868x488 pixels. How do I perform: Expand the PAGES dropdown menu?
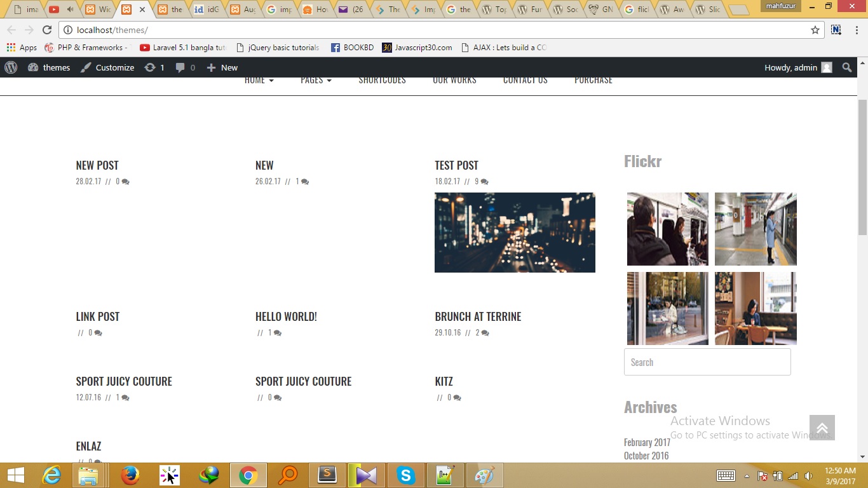pos(316,80)
